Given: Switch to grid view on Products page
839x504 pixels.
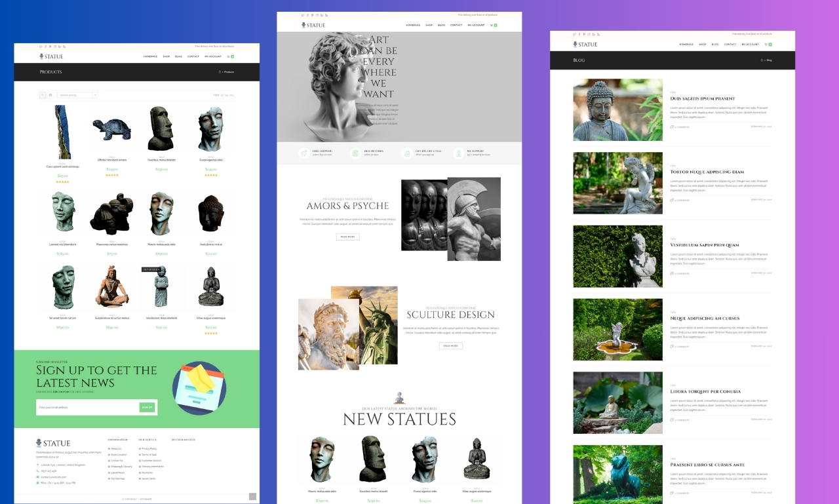Looking at the screenshot, I should [x=43, y=95].
